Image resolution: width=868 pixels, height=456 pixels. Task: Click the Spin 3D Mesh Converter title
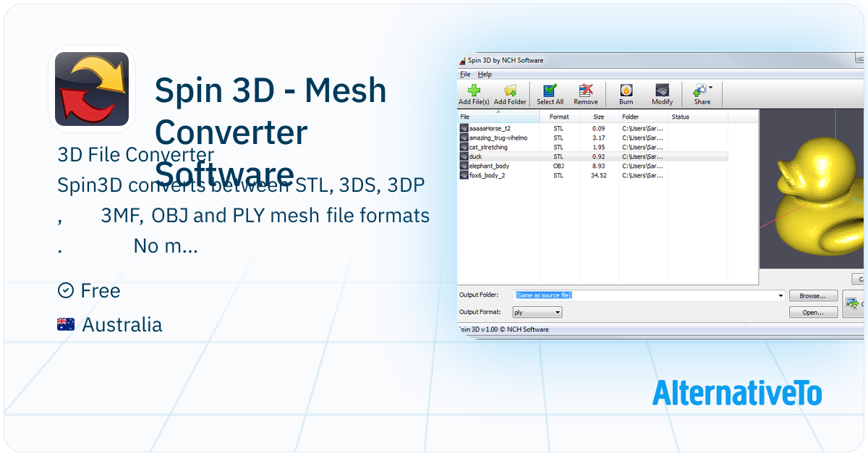point(271,133)
